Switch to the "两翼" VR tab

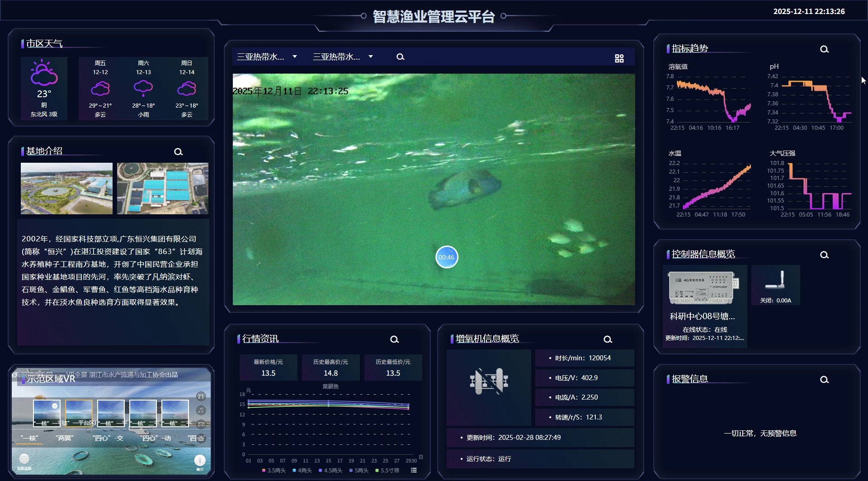(64, 438)
